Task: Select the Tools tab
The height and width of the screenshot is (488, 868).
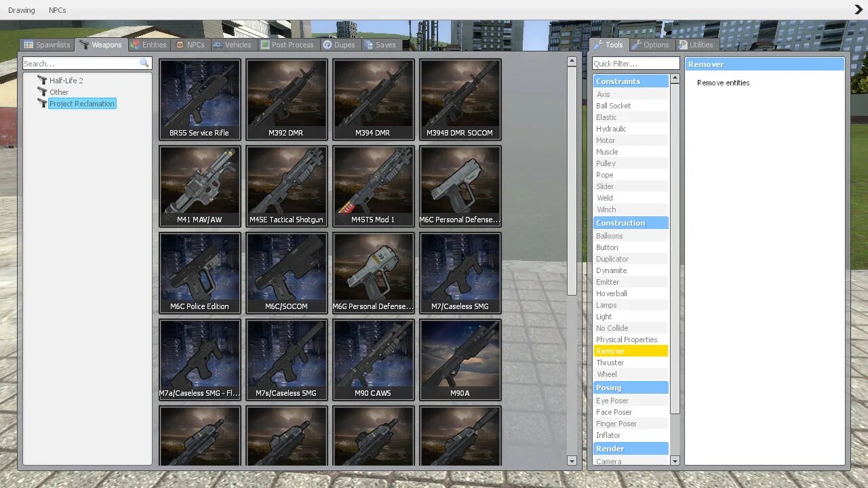Action: [x=608, y=45]
